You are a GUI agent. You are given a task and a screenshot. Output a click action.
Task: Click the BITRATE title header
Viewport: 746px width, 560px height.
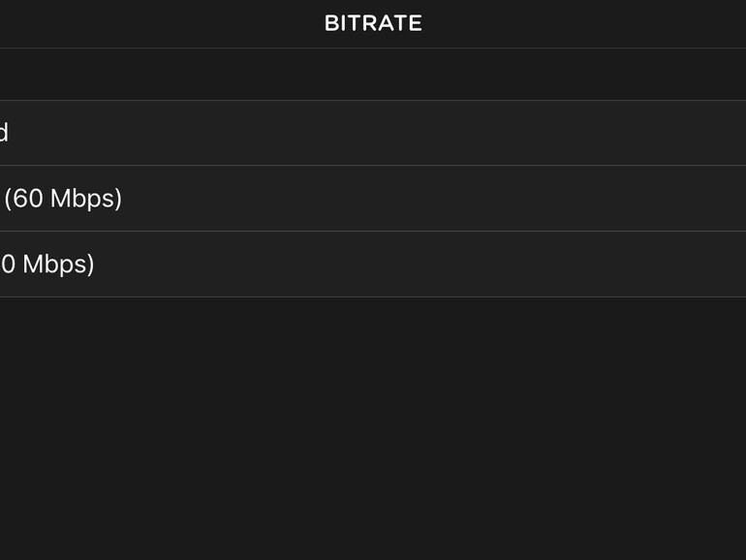point(373,23)
